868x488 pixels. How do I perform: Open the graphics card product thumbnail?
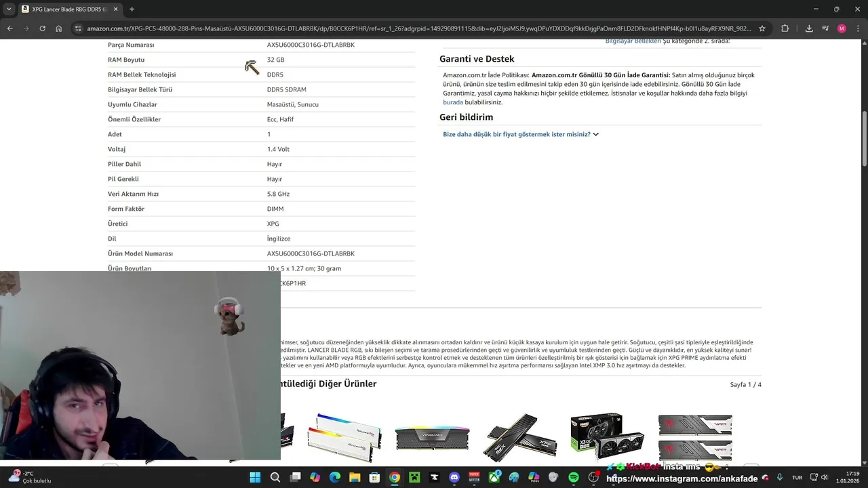[607, 437]
